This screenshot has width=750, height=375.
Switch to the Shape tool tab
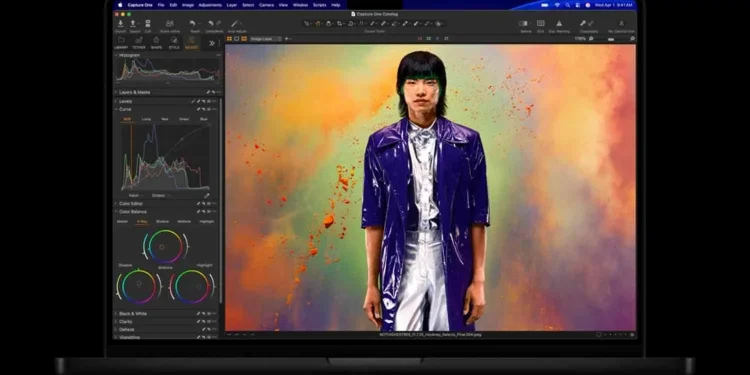tap(156, 43)
